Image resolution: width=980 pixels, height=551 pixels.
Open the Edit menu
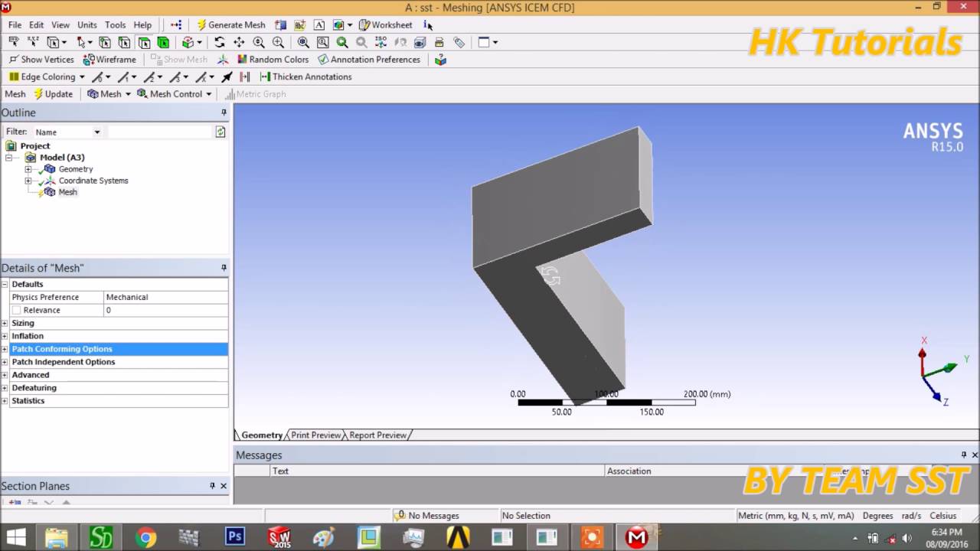[x=36, y=24]
